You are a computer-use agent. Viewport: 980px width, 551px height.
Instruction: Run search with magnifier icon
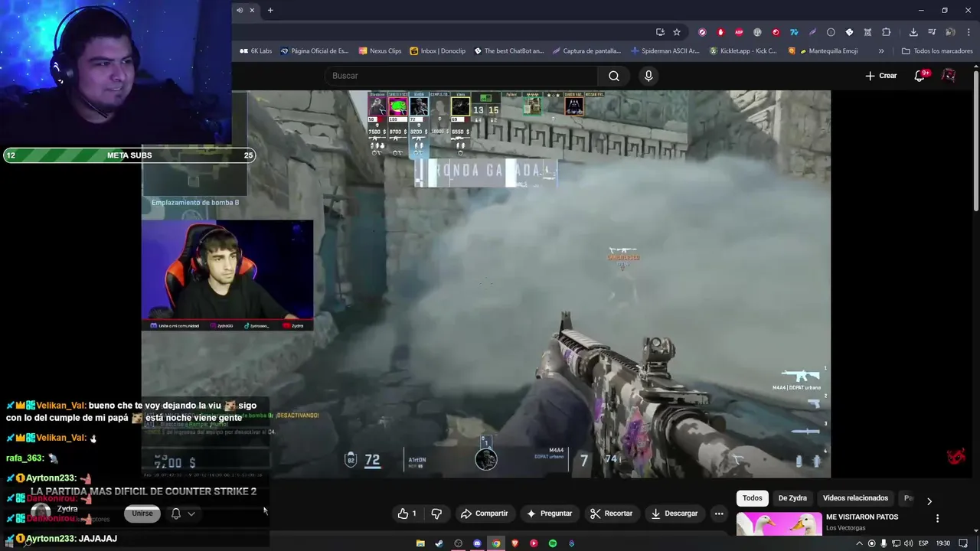pyautogui.click(x=614, y=76)
